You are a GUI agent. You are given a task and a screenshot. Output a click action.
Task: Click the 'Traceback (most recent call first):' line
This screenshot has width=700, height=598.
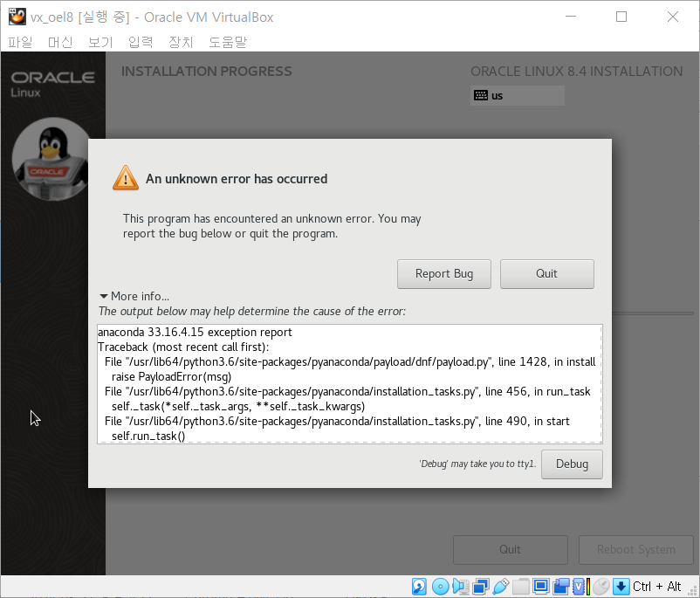coord(183,347)
